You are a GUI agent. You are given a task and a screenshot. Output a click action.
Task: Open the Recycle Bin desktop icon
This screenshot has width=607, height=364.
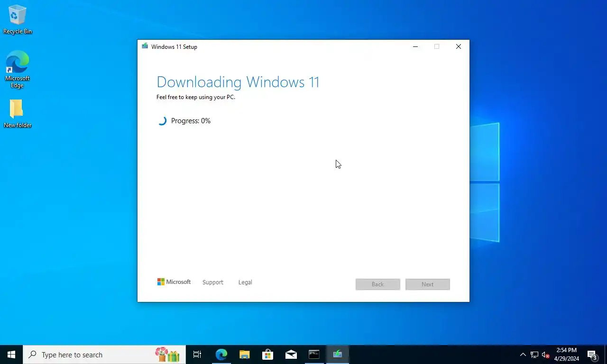pos(18,19)
